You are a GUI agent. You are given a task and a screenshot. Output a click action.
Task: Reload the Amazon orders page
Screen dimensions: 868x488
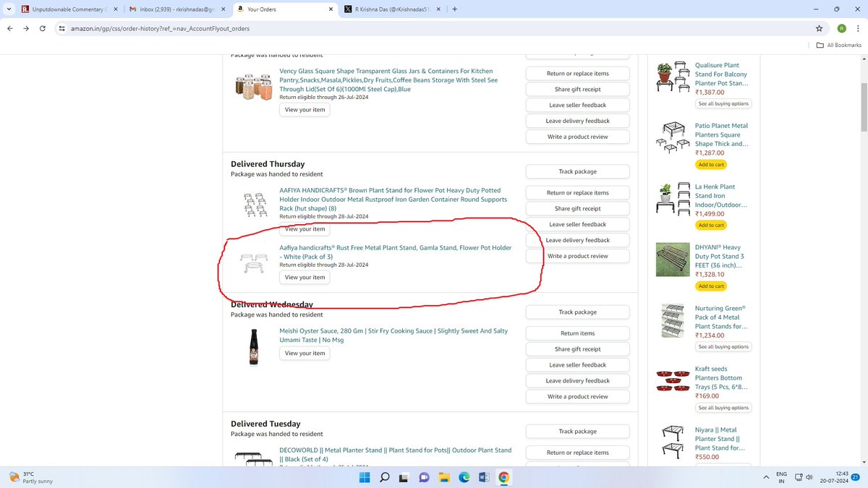coord(43,28)
